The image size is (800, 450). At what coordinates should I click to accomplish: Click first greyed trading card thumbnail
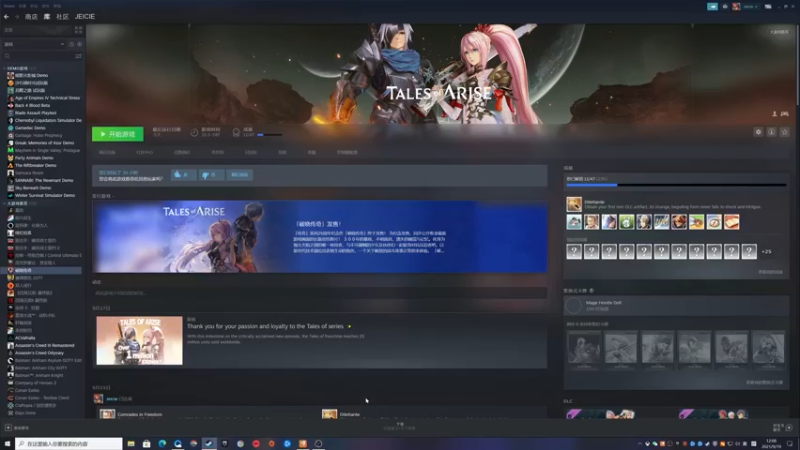[x=584, y=347]
